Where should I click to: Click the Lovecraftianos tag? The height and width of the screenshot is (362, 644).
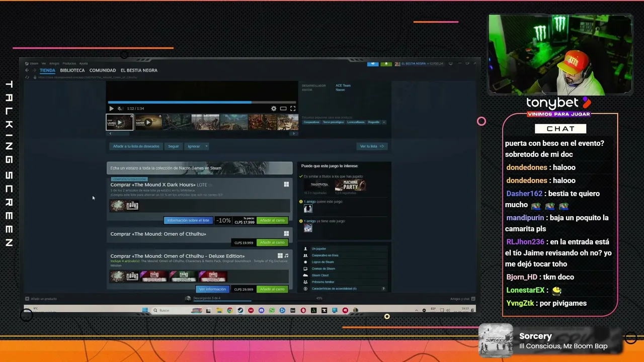(x=356, y=122)
